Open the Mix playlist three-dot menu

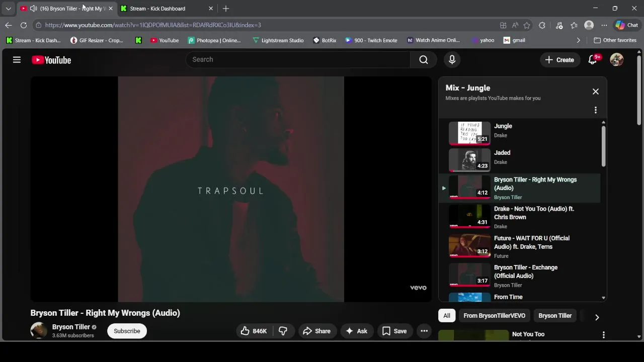click(596, 110)
